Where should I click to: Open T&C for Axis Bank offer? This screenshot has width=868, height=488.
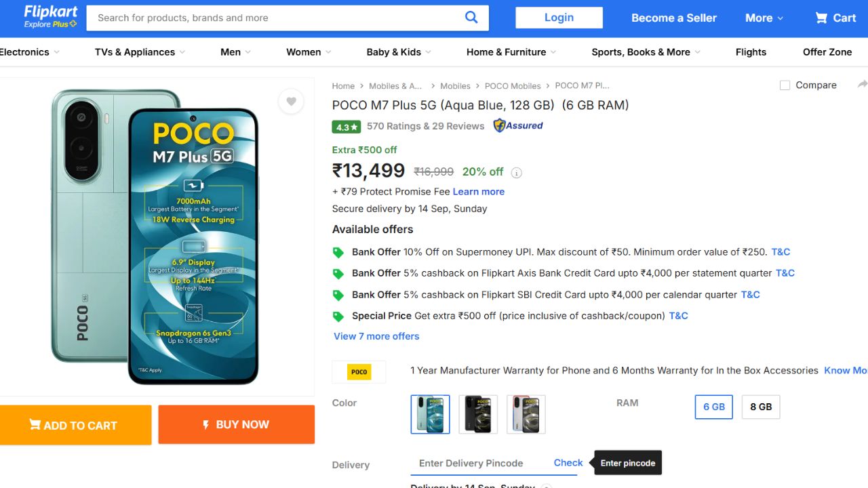(785, 273)
